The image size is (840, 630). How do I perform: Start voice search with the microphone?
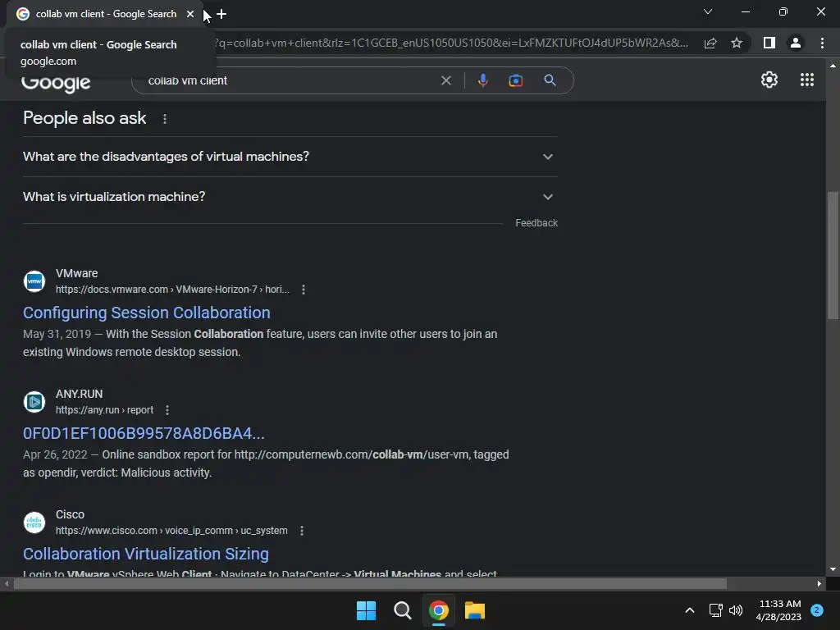[482, 80]
